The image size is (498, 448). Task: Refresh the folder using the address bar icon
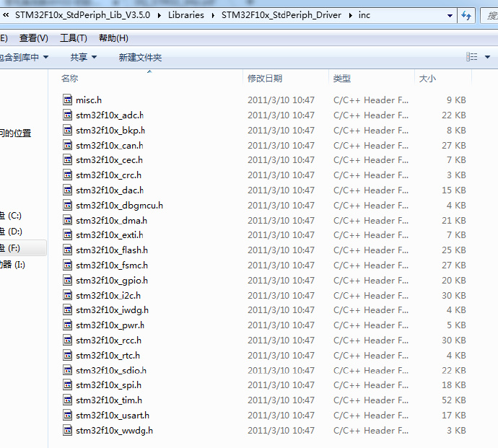coord(466,15)
